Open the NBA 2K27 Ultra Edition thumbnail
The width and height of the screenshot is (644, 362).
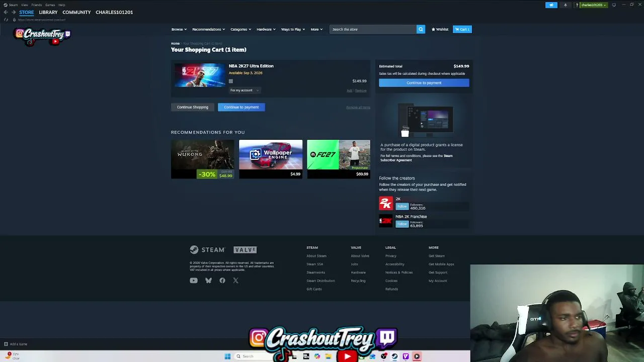tap(200, 75)
